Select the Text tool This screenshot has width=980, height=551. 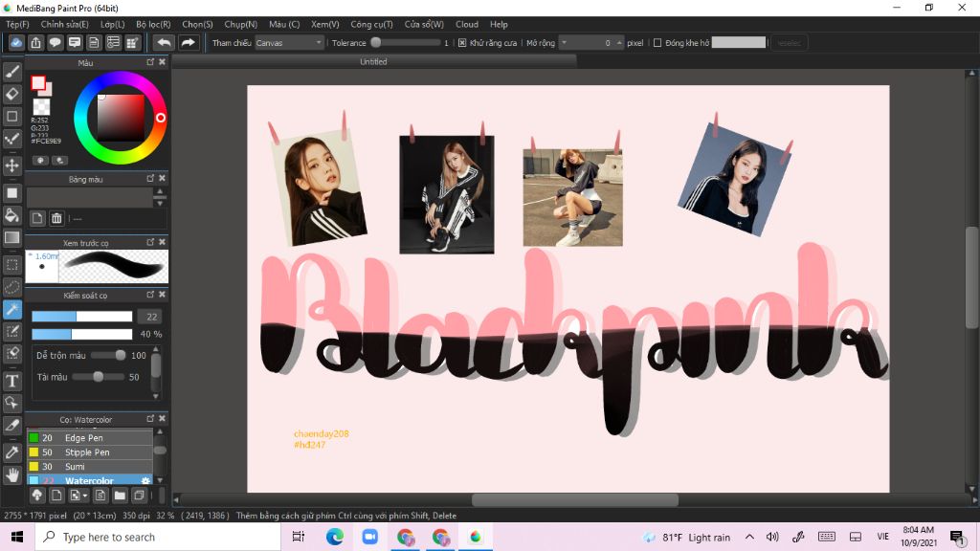tap(11, 381)
